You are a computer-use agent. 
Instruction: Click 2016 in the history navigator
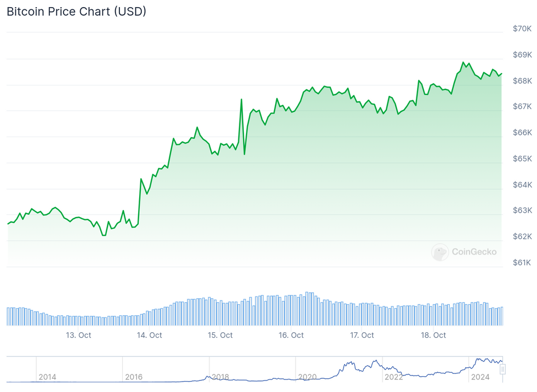click(134, 377)
